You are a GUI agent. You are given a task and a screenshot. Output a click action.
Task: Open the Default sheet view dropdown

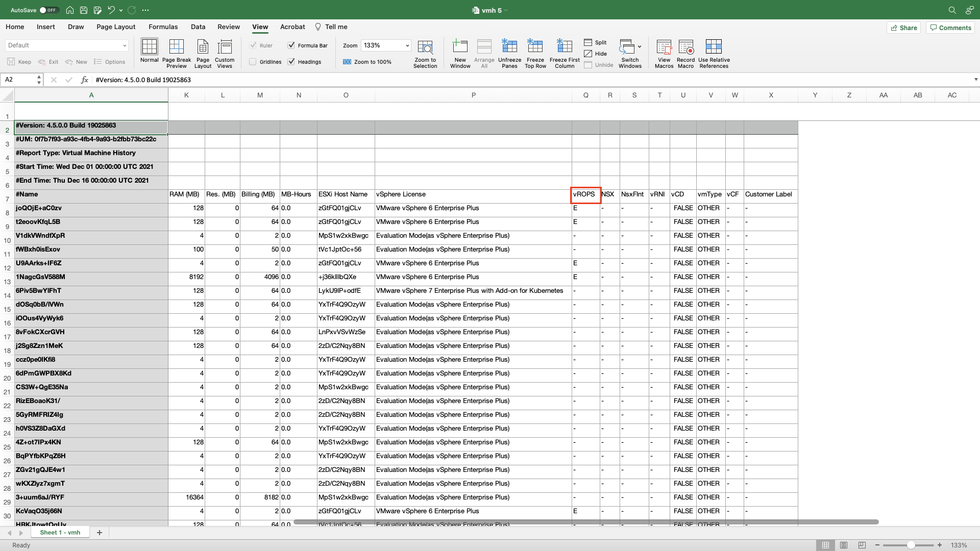coord(124,45)
